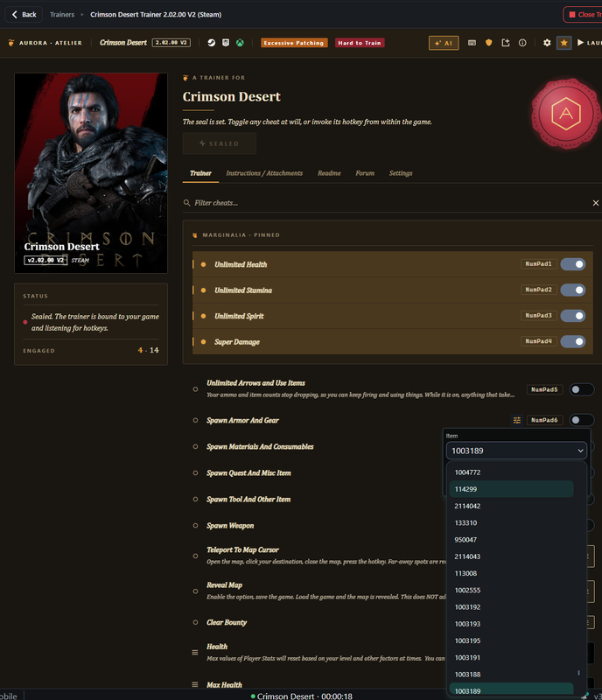Click the Excessive Patching badge
Image resolution: width=602 pixels, height=700 pixels.
pos(294,43)
